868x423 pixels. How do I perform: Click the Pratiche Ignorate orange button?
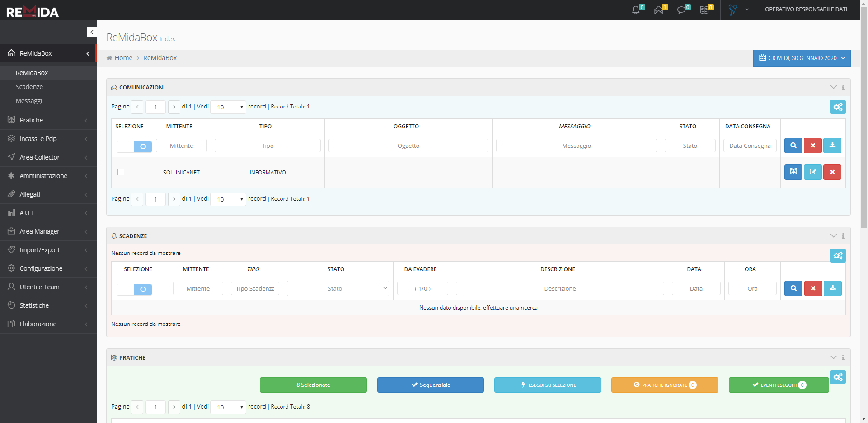(665, 385)
